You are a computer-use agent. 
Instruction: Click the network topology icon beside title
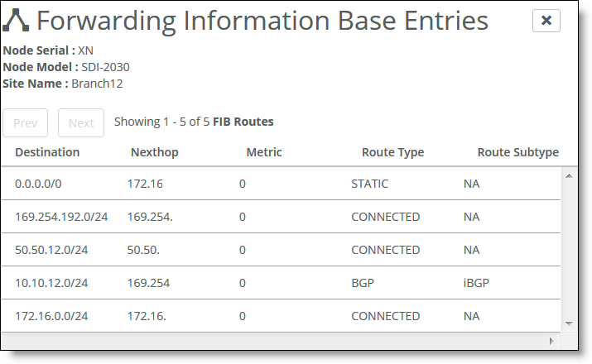coord(16,21)
